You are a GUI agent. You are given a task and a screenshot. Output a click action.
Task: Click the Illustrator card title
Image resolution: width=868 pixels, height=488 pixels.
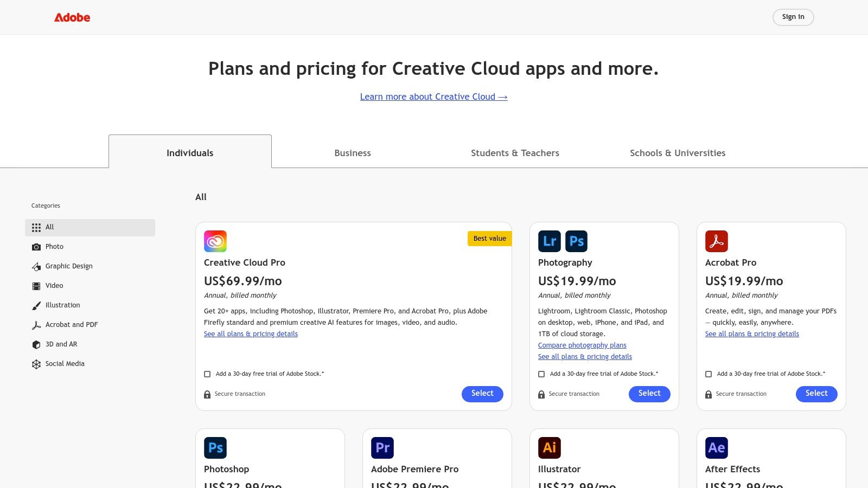(559, 469)
